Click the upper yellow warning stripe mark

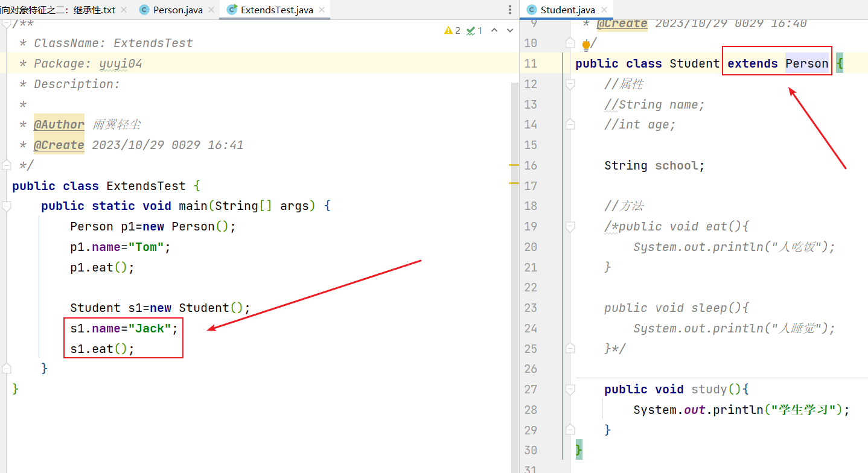click(514, 165)
